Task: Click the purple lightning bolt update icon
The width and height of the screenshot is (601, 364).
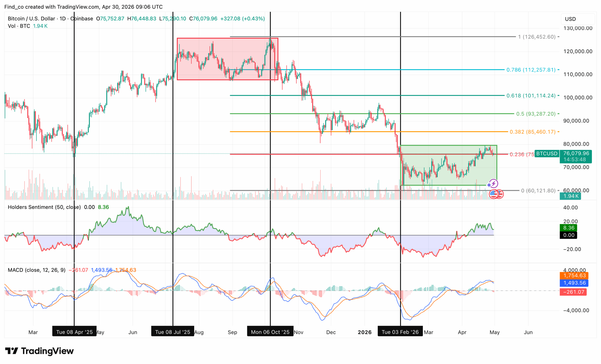Action: [x=493, y=183]
